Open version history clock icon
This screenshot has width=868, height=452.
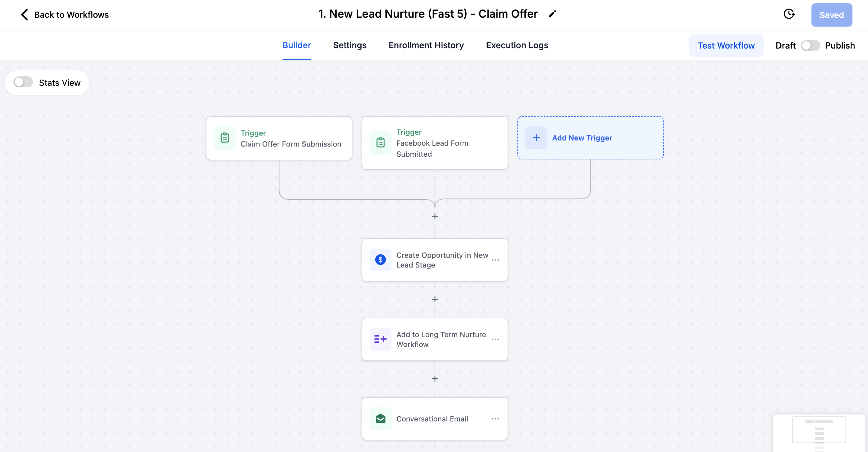[x=789, y=14]
